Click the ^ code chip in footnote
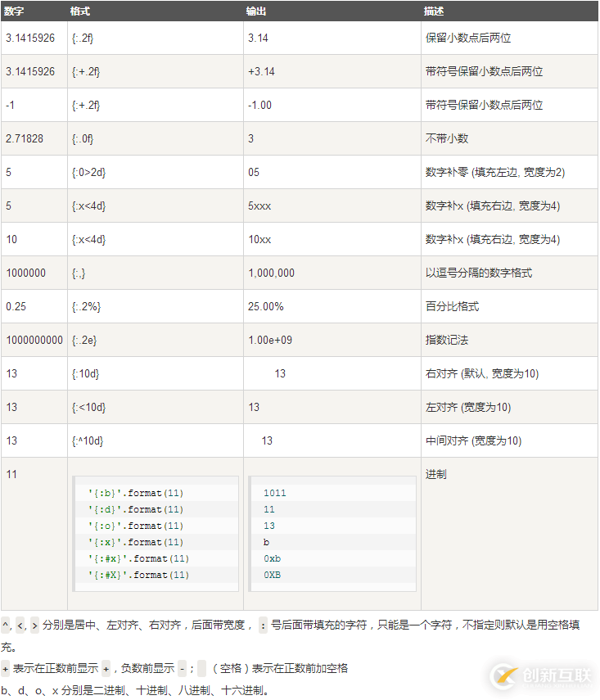The width and height of the screenshot is (600, 700). 6,625
